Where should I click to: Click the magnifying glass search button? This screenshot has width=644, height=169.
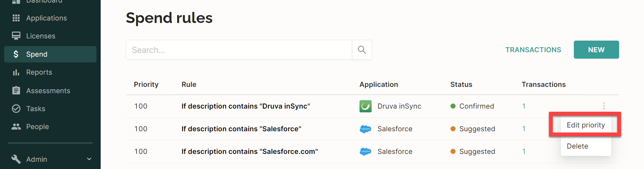click(362, 50)
